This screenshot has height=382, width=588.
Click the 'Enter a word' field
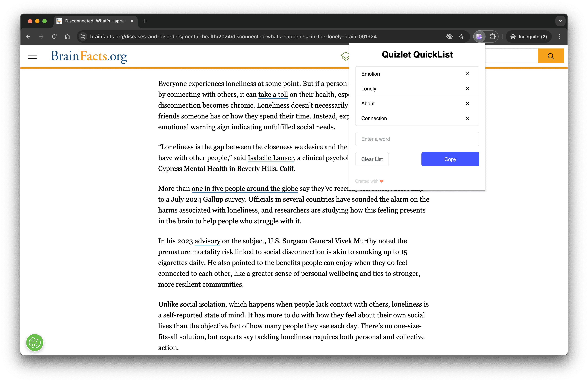coord(417,139)
